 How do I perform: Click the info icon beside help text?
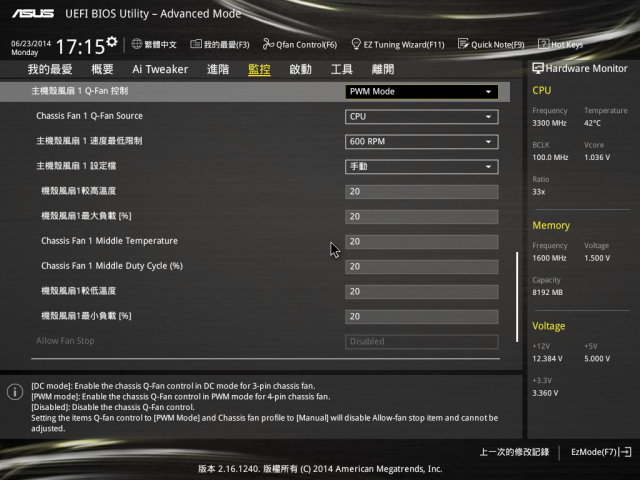15,392
